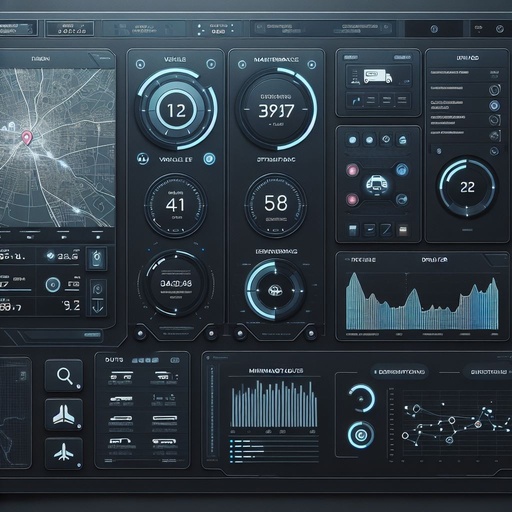This screenshot has height=512, width=512.
Task: Expand the angled tab on map panel header
Action: click(101, 59)
